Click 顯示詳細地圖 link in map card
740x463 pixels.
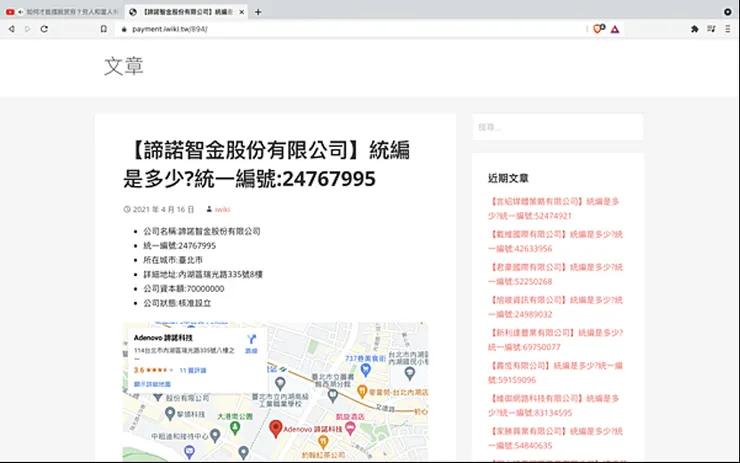coord(152,384)
